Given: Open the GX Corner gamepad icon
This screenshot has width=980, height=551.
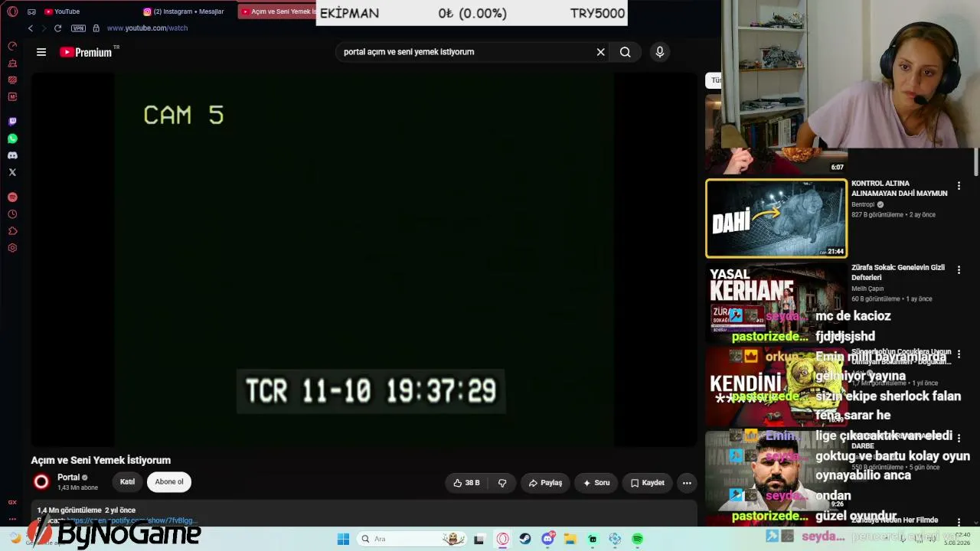Looking at the screenshot, I should click(31, 11).
